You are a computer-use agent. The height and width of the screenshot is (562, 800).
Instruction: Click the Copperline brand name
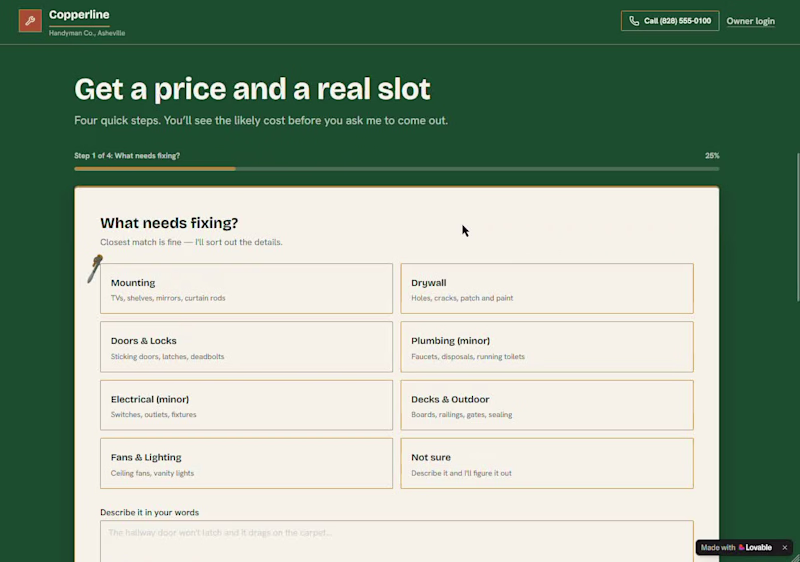tap(79, 15)
